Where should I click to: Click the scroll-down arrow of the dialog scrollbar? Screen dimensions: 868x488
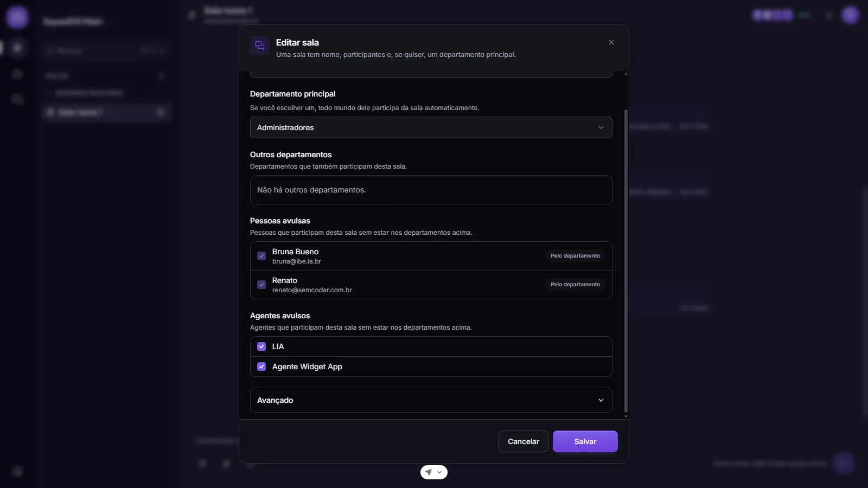[x=626, y=416]
